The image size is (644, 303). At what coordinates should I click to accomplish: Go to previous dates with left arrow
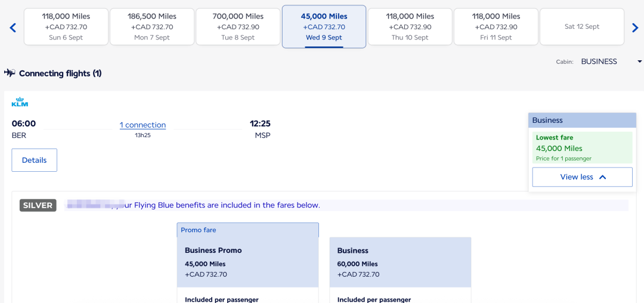(x=13, y=28)
